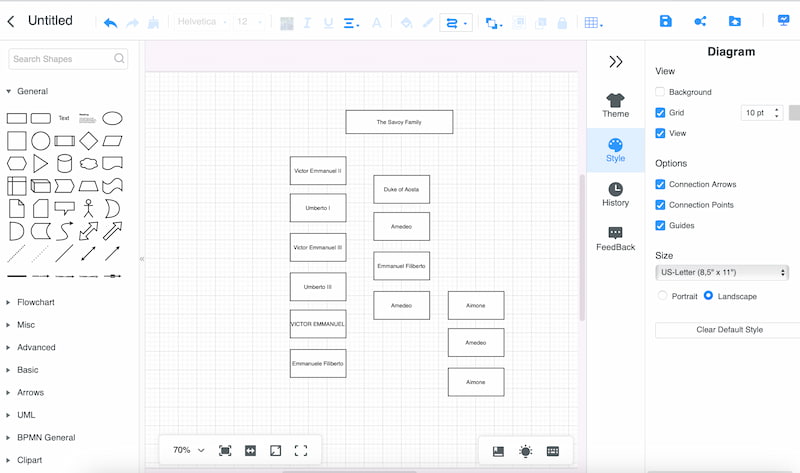
Task: Open the FeedBack tab
Action: point(615,239)
